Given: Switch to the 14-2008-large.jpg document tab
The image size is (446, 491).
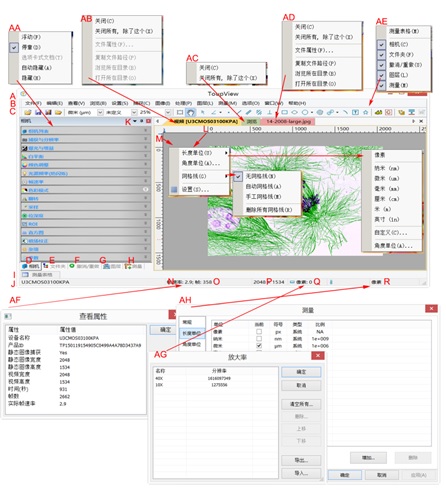Looking at the screenshot, I should pos(289,122).
